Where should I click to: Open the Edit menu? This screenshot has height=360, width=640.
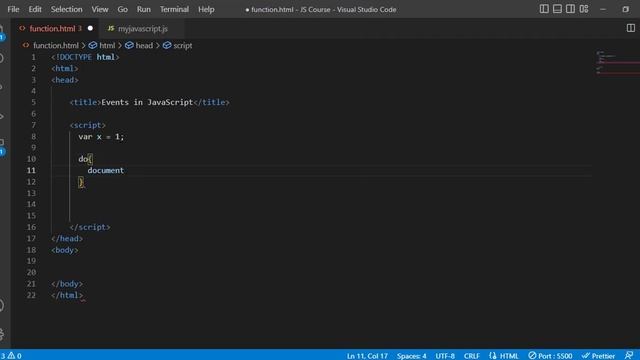click(x=35, y=9)
